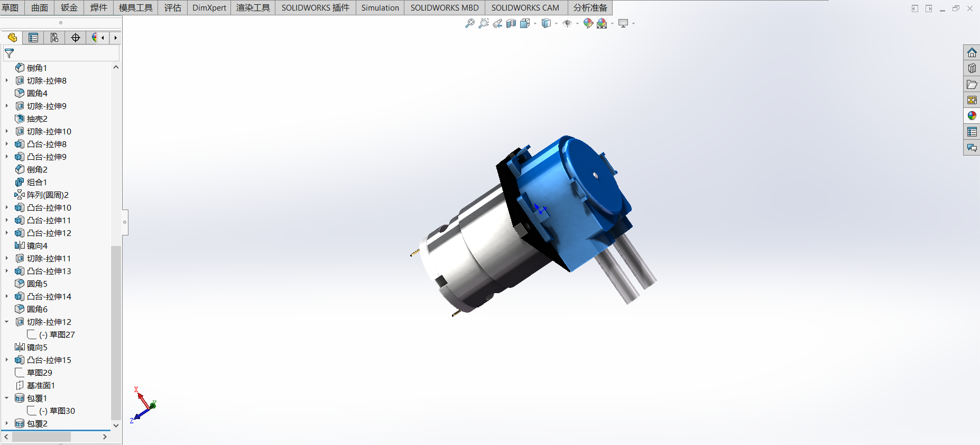Expand the Display Style dropdown arrow

click(x=557, y=23)
